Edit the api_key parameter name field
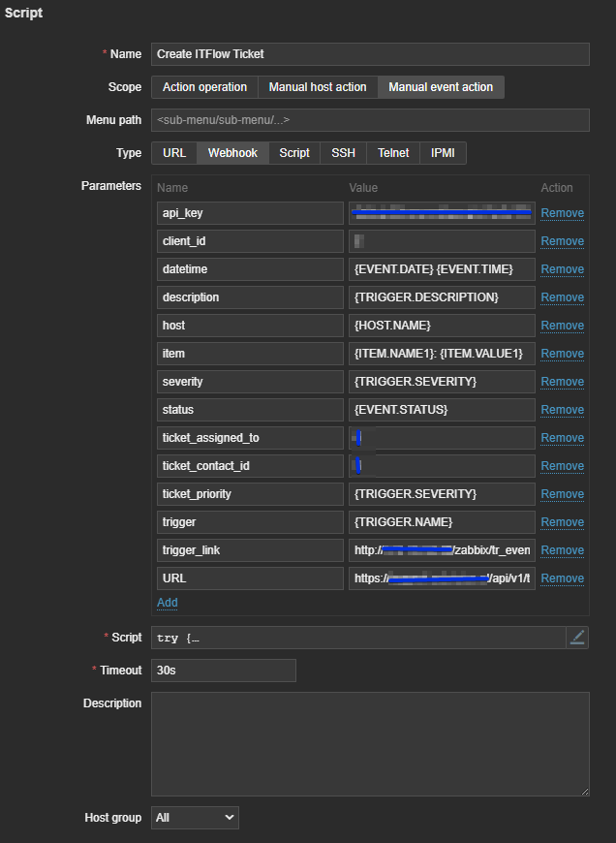 tap(251, 213)
